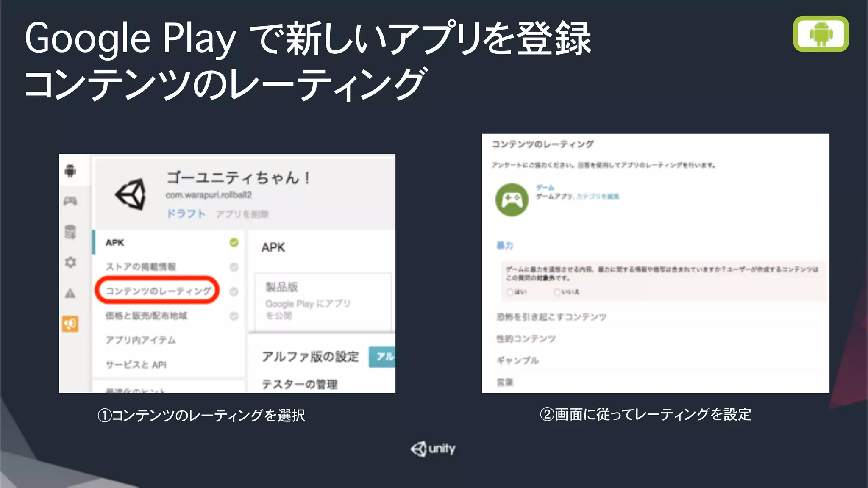
Task: Expand the 恐怖を引き起こすコンテンツ section
Action: coord(551,317)
